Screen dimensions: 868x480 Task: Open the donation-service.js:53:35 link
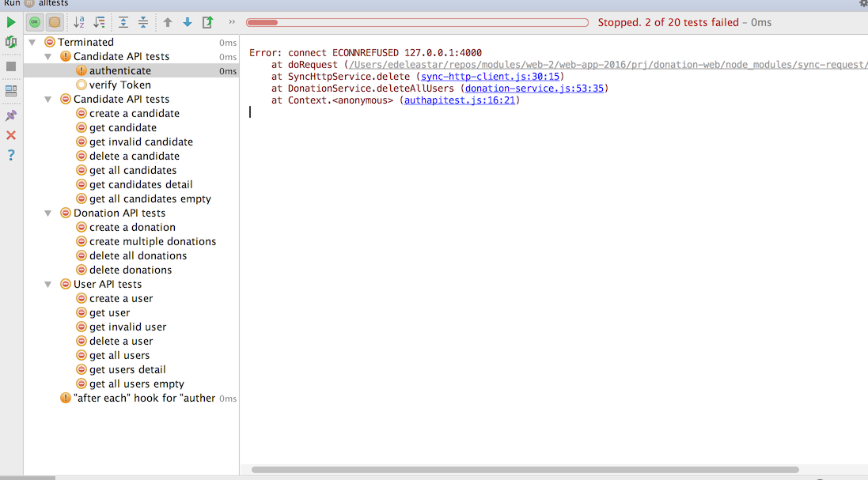point(534,89)
